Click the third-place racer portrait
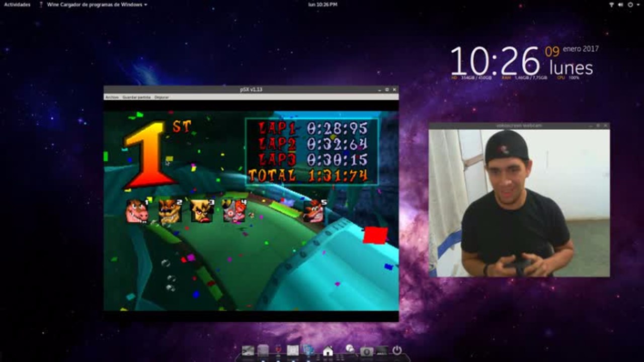Viewport: 644px width, 362px height. 202,211
